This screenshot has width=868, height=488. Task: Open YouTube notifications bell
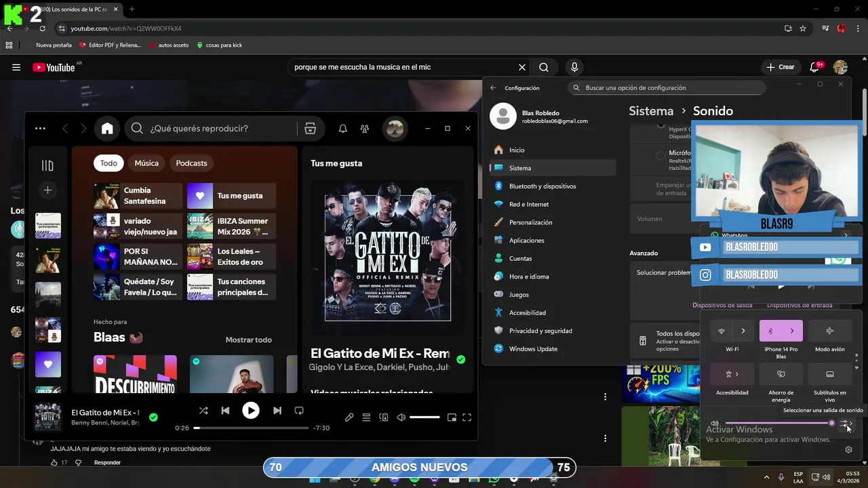(x=814, y=67)
